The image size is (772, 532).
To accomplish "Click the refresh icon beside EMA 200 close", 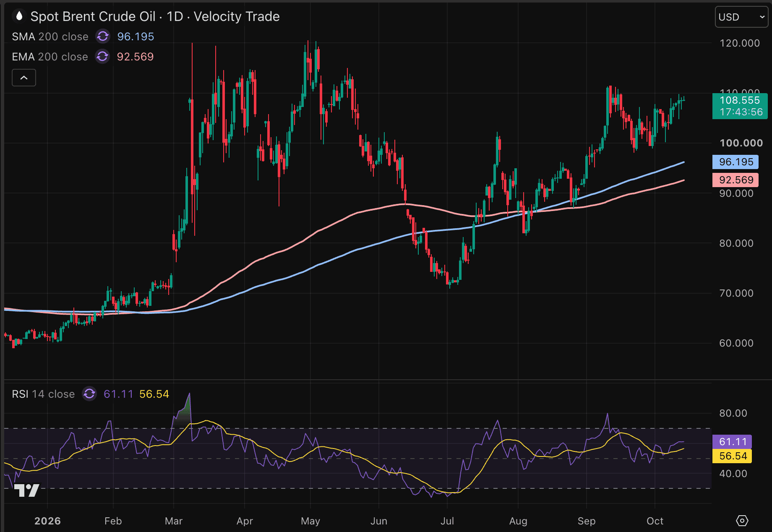I will [x=102, y=57].
